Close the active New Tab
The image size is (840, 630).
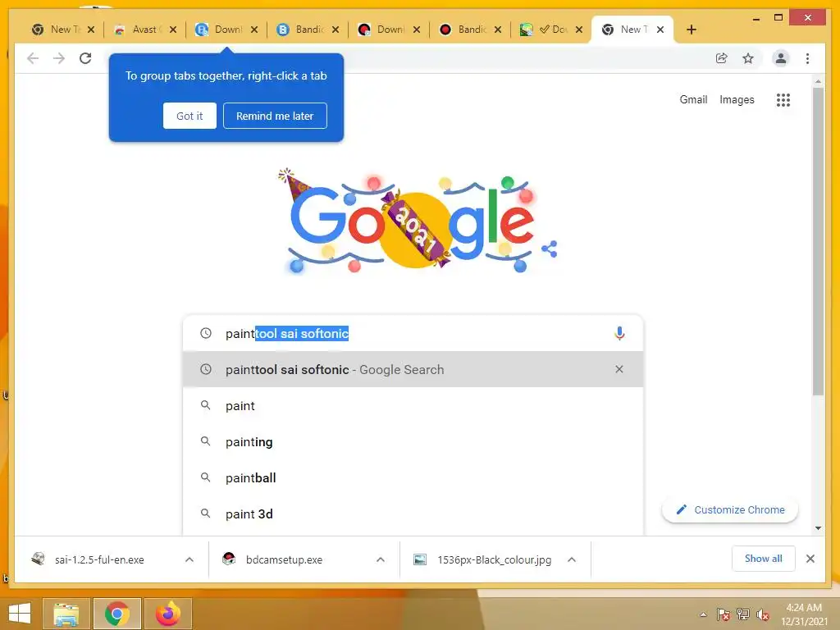coord(660,30)
